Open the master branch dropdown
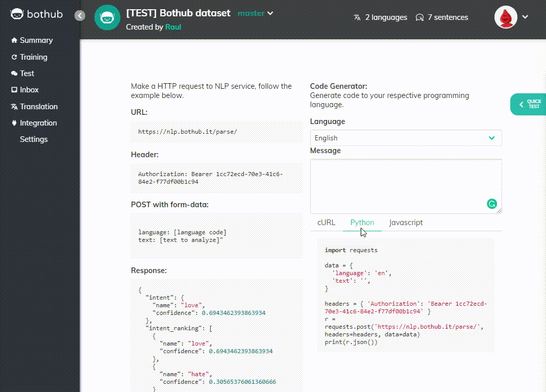The width and height of the screenshot is (546, 392). pyautogui.click(x=255, y=13)
